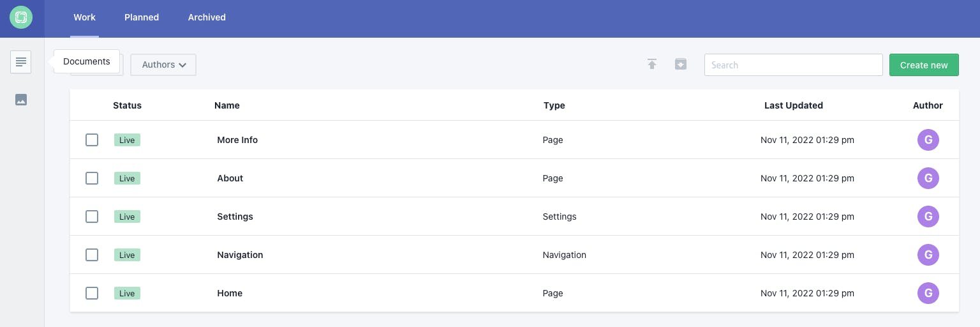980x327 pixels.
Task: Open the Archived tab
Action: 207,18
